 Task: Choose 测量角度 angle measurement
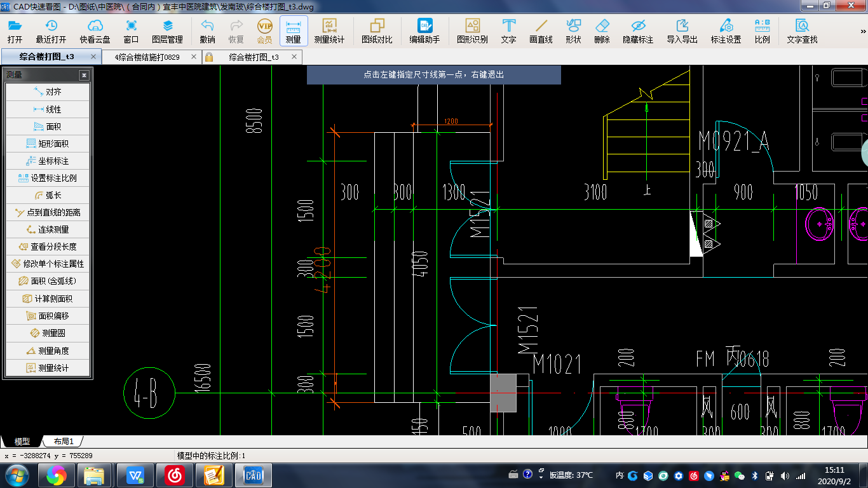[x=48, y=351]
